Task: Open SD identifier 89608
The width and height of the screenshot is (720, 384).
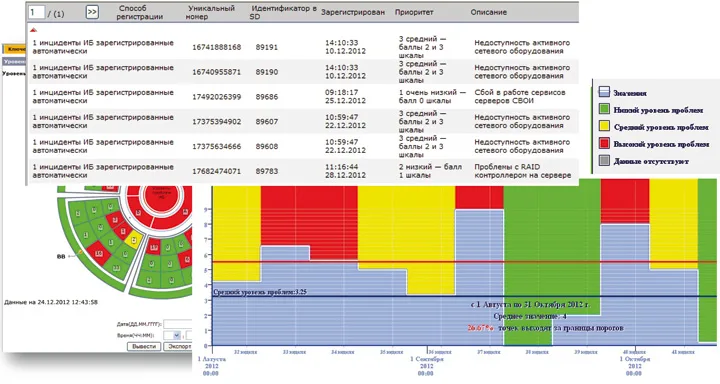Action: tap(267, 147)
